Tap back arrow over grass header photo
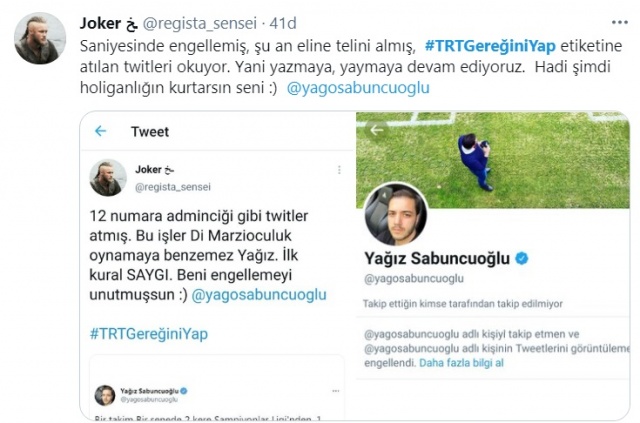The width and height of the screenshot is (640, 423). (376, 130)
